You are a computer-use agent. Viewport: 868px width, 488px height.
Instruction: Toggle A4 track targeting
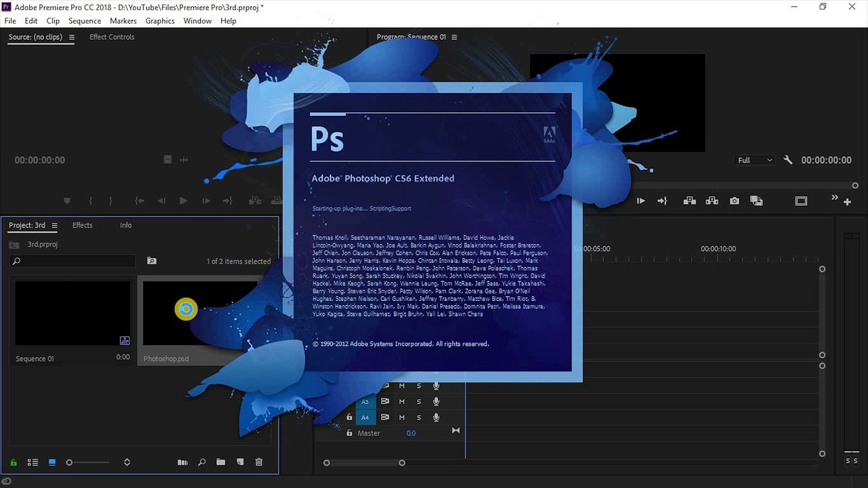tap(366, 418)
